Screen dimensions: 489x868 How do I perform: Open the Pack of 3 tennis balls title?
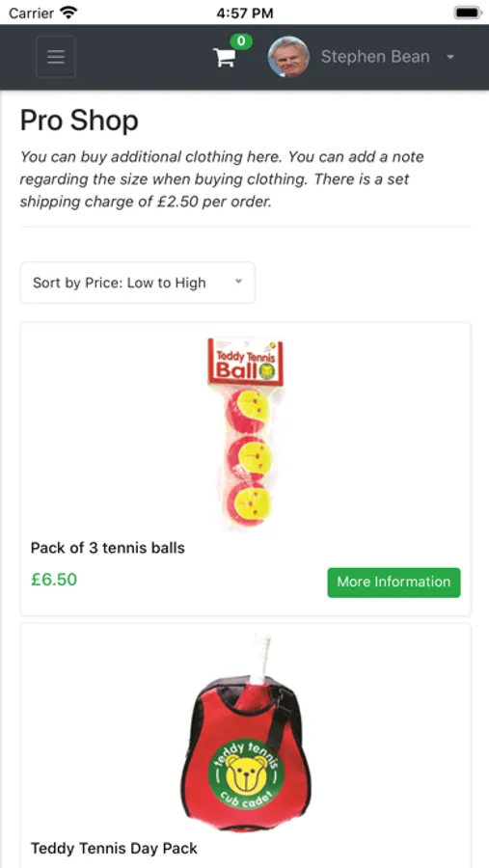click(108, 548)
